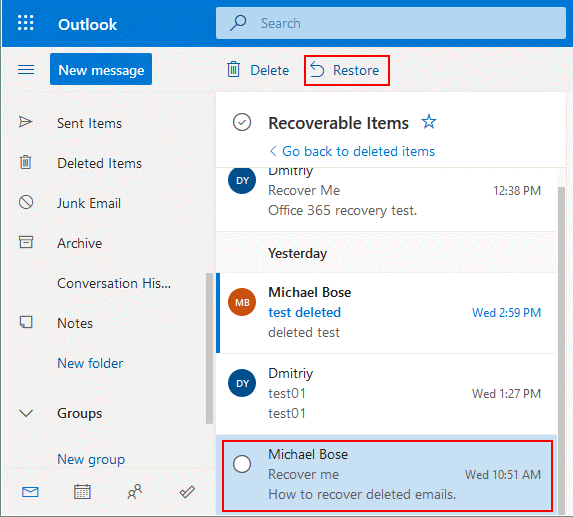Check the circle on Michael Bose Recover me

point(242,464)
